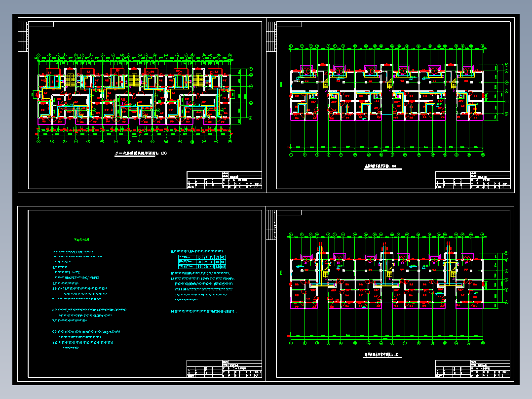532x399 pixels.
Task: Select the binding stamp grid on the top-right sheet
Action: [271, 37]
